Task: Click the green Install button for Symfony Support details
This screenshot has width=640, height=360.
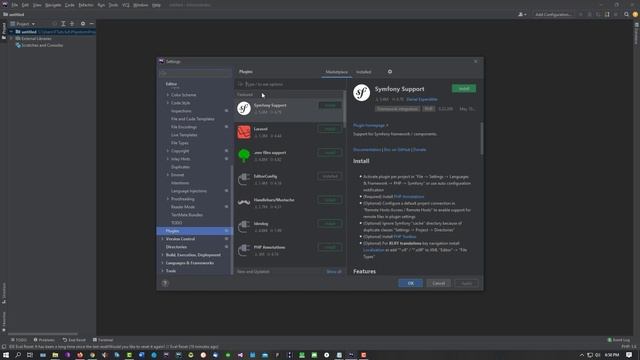Action: point(464,89)
